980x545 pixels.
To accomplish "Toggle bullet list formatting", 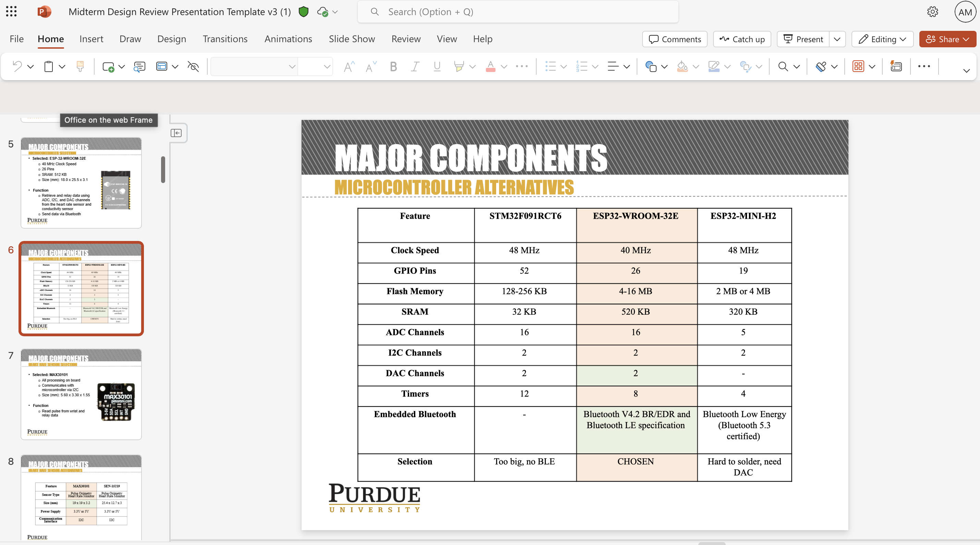I will point(551,66).
